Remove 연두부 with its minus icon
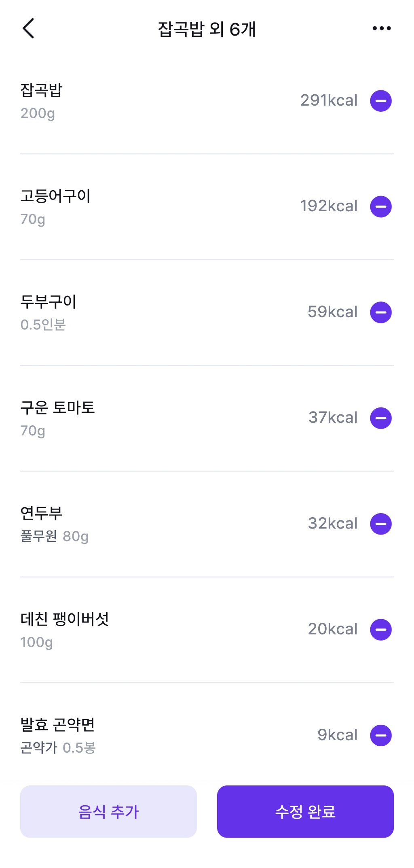Image resolution: width=414 pixels, height=868 pixels. tap(381, 524)
